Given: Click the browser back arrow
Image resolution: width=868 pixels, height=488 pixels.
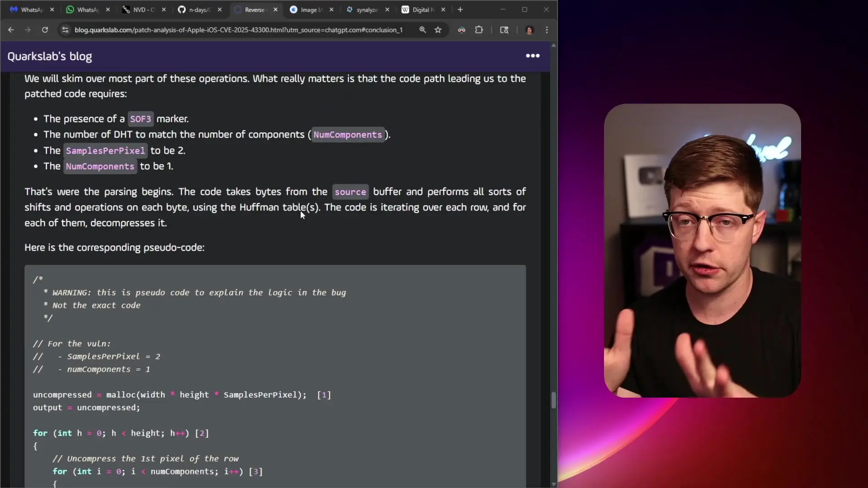Looking at the screenshot, I should (11, 30).
